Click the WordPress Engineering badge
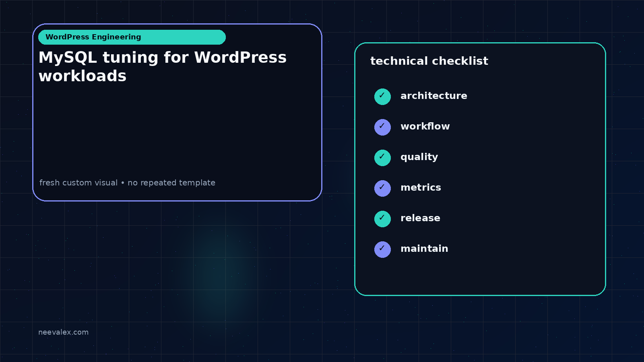This screenshot has width=644, height=362. [x=132, y=37]
